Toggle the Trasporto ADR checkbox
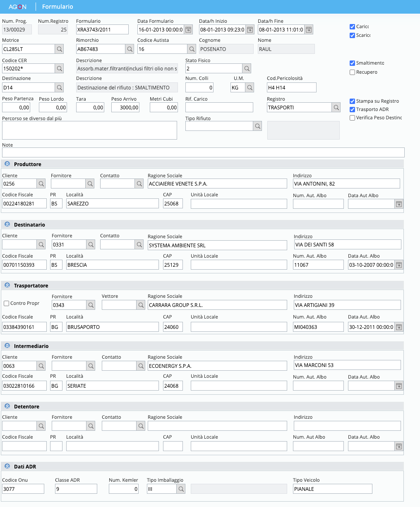This screenshot has height=507, width=420. coord(353,109)
